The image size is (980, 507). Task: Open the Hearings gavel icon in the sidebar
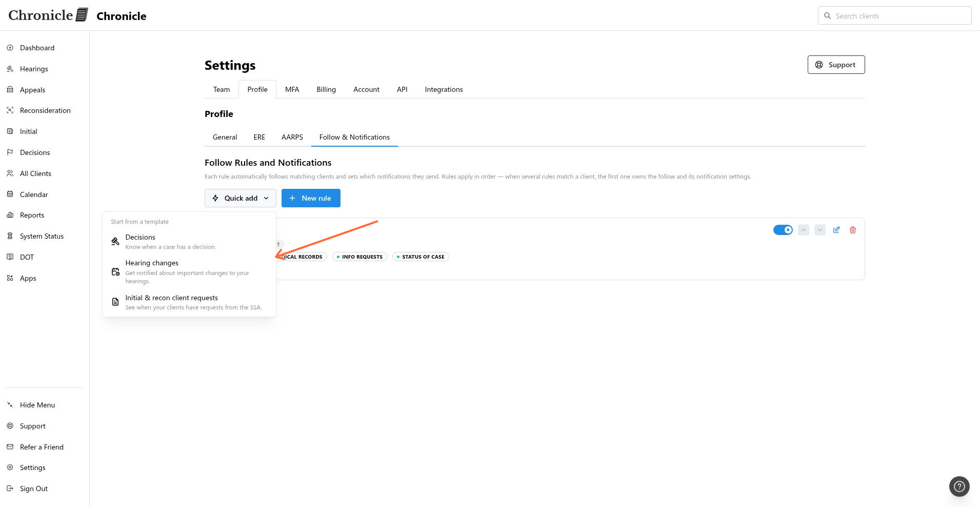click(10, 69)
